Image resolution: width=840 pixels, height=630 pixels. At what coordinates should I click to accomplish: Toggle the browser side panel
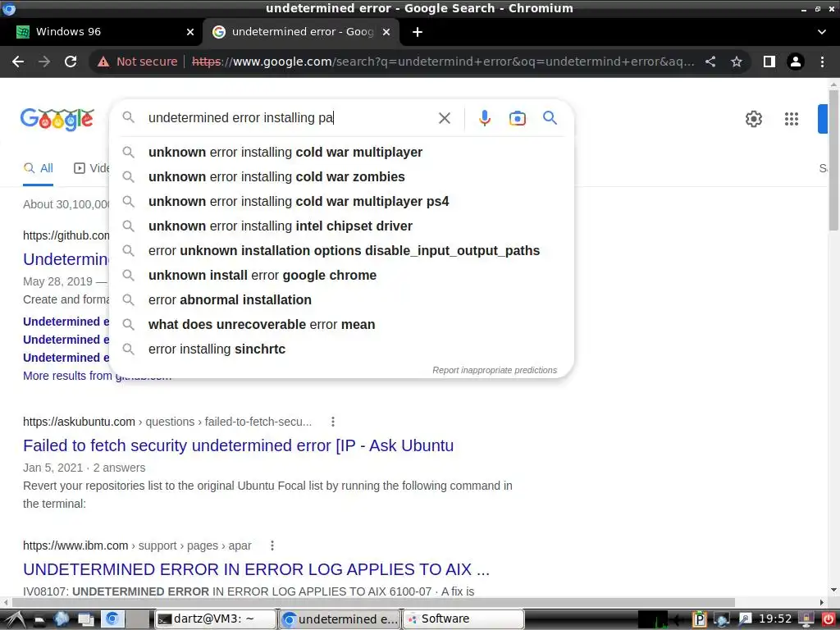769,62
